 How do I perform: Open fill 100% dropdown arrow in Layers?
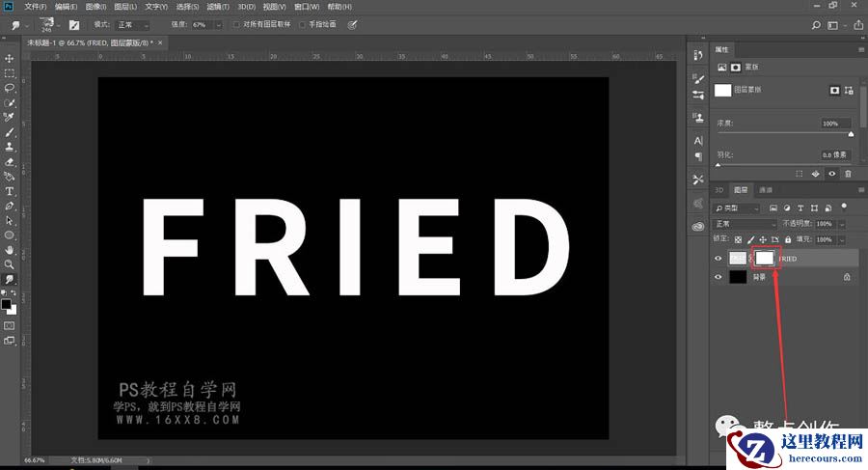tap(841, 239)
